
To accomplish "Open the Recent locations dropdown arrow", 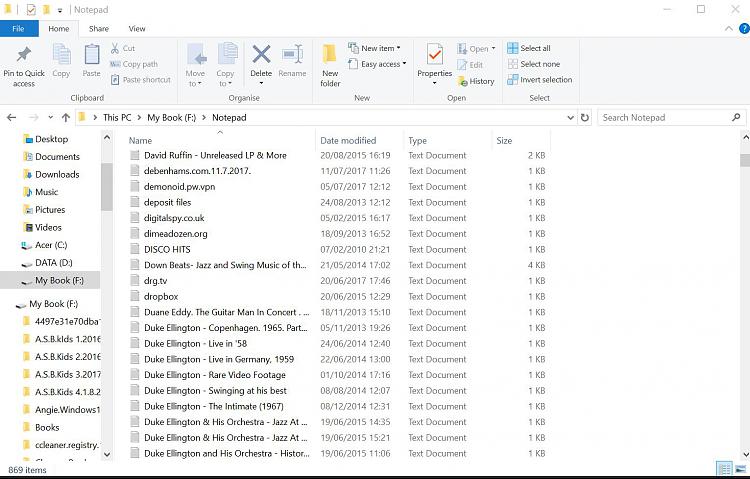I will (51, 117).
